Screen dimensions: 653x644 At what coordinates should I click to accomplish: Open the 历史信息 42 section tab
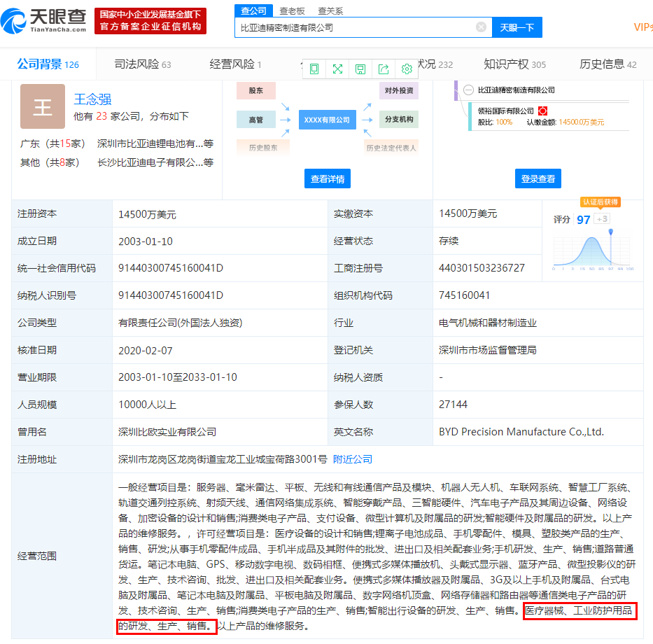[608, 64]
